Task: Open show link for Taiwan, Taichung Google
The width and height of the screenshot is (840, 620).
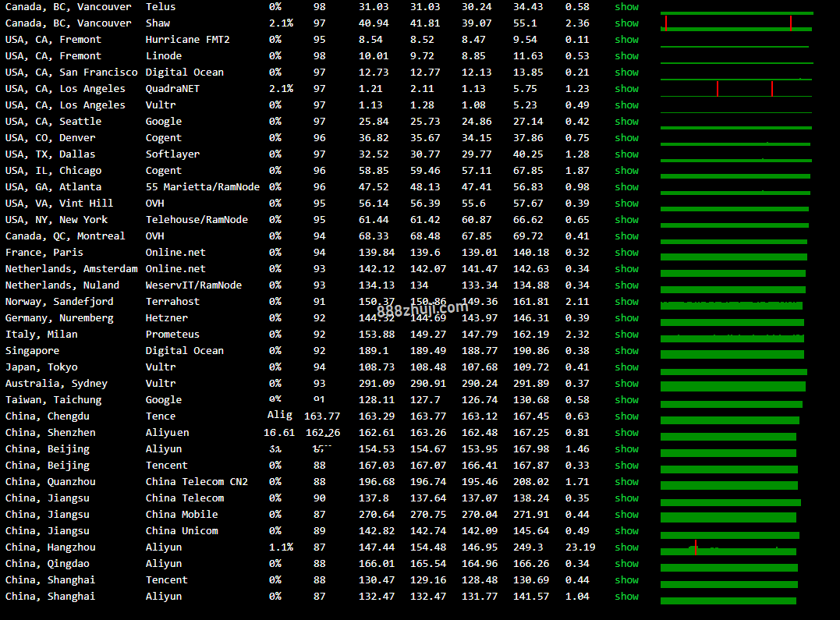Action: point(626,400)
